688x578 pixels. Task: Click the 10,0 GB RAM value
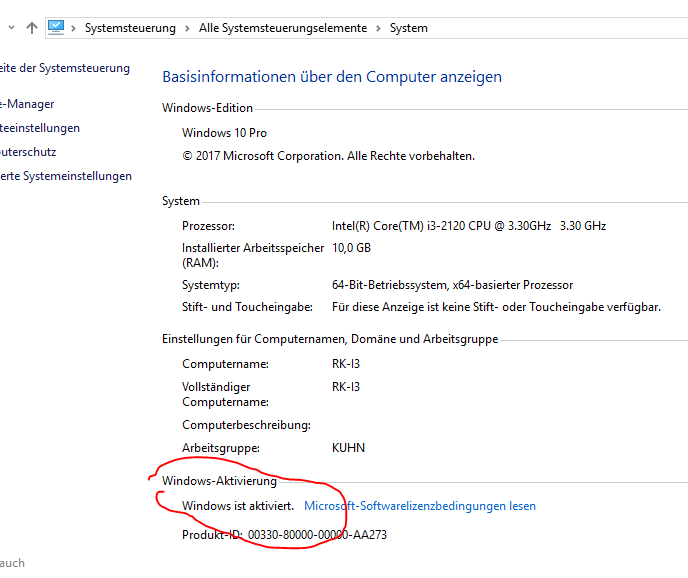(351, 248)
